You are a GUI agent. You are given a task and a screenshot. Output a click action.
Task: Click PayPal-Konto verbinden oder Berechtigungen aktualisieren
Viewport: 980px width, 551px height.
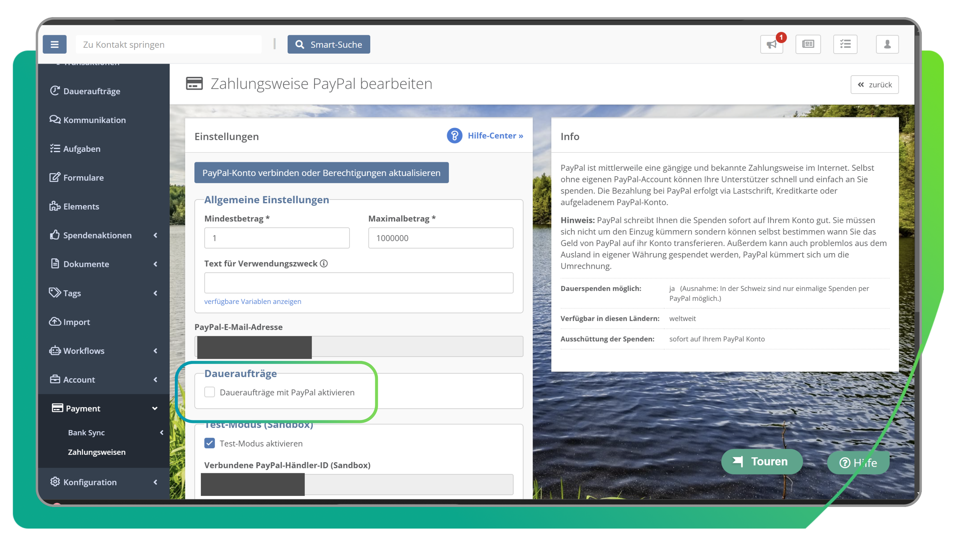pos(321,173)
